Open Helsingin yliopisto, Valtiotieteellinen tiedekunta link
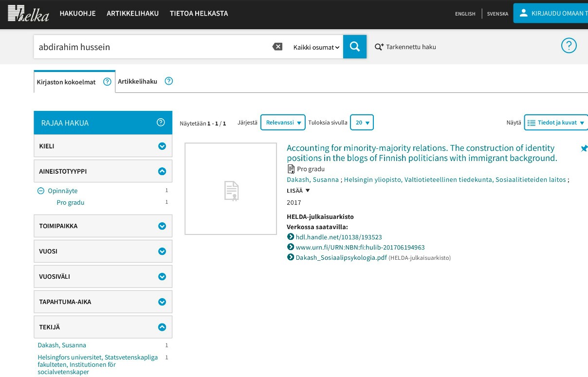 [x=455, y=180]
